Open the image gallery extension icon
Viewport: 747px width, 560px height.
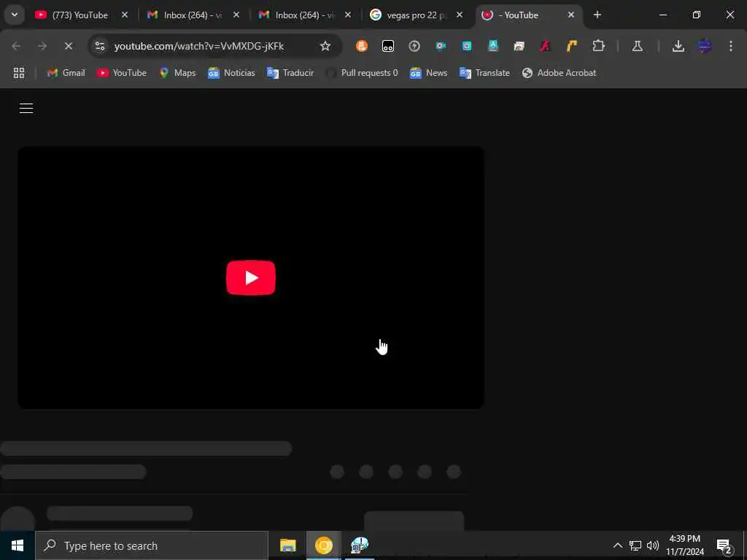[x=519, y=46]
